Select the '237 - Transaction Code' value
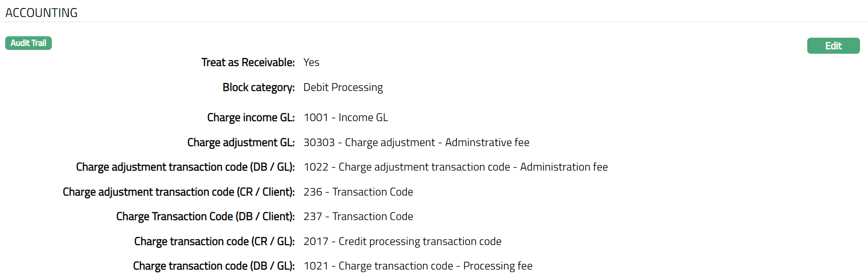This screenshot has height=278, width=868. pyautogui.click(x=358, y=216)
